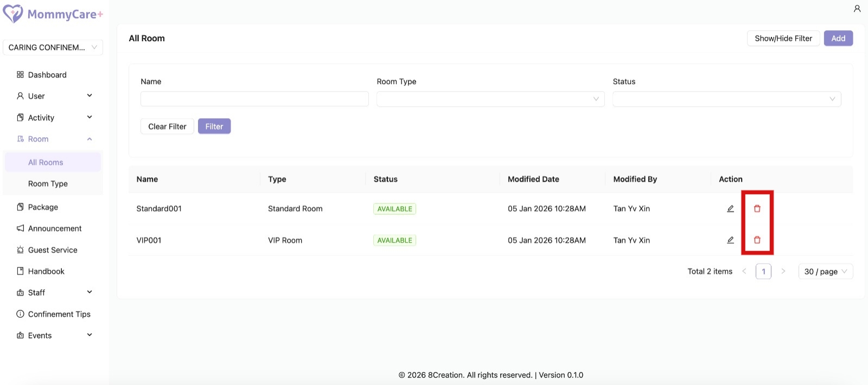Click the Add button
The image size is (868, 385).
click(x=838, y=39)
